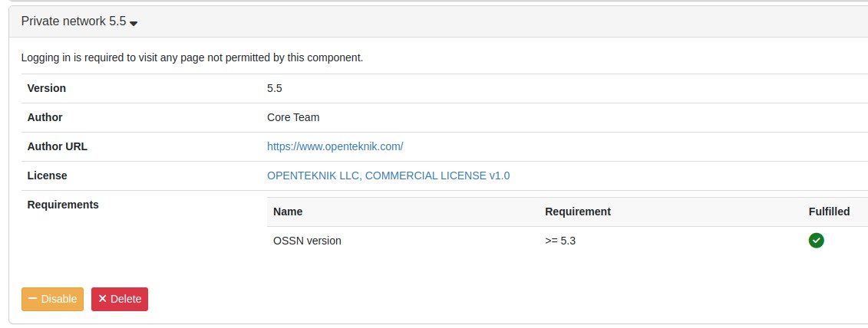Disable the Private network component

[52, 299]
